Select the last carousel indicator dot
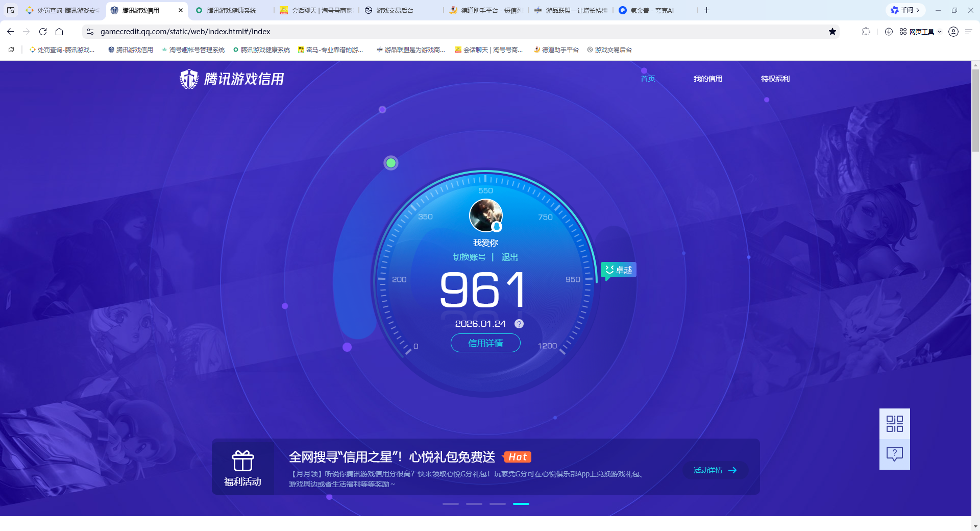 pos(521,503)
